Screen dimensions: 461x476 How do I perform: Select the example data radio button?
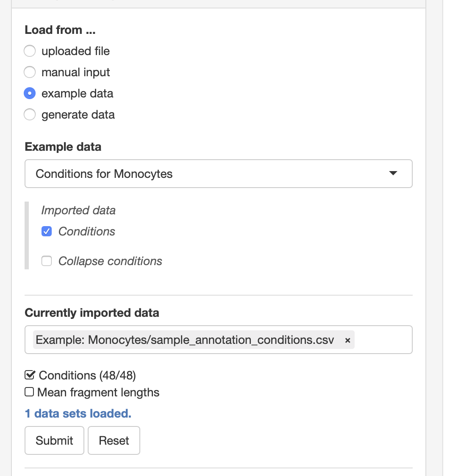(30, 94)
